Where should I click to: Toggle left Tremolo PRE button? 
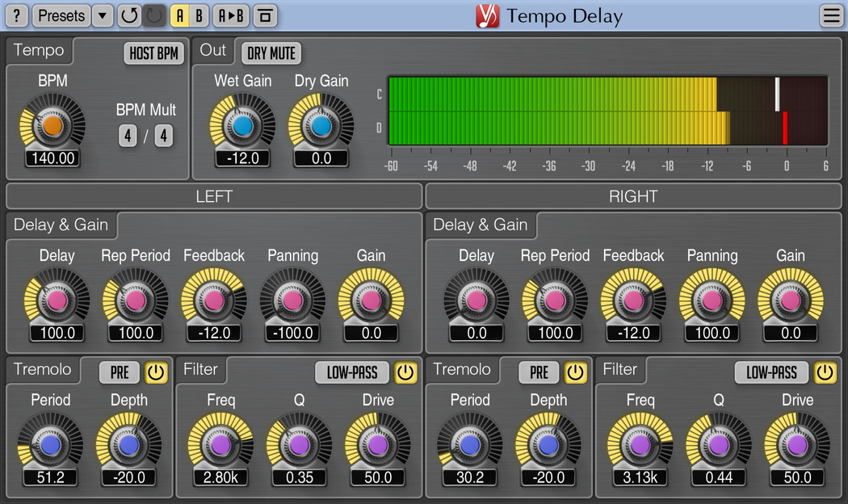120,372
